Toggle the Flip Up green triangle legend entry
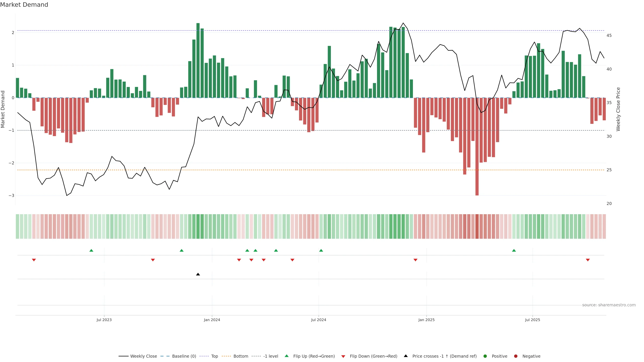The height and width of the screenshot is (362, 644). [x=287, y=356]
